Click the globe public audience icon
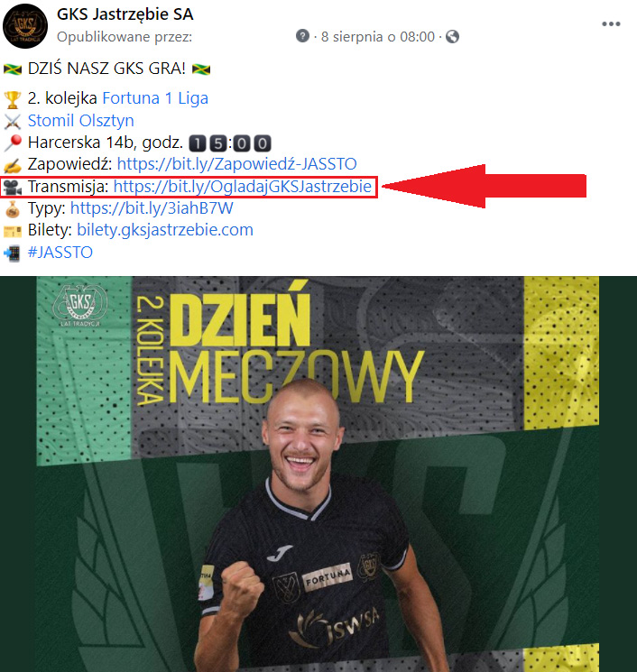Viewport: 637px width, 672px height. 452,37
